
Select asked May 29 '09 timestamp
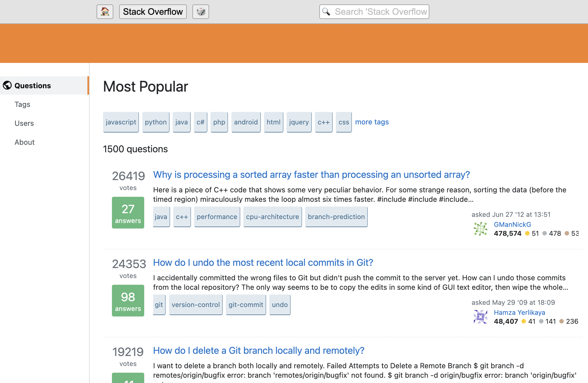tap(513, 303)
